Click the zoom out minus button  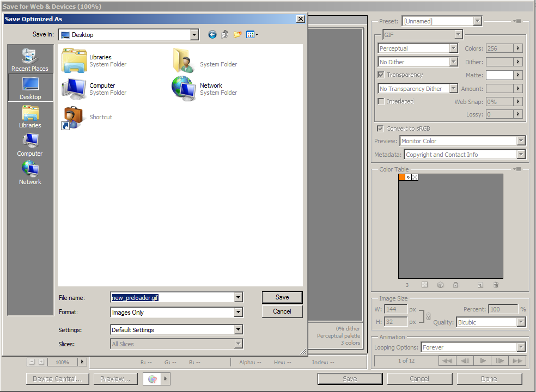click(32, 362)
